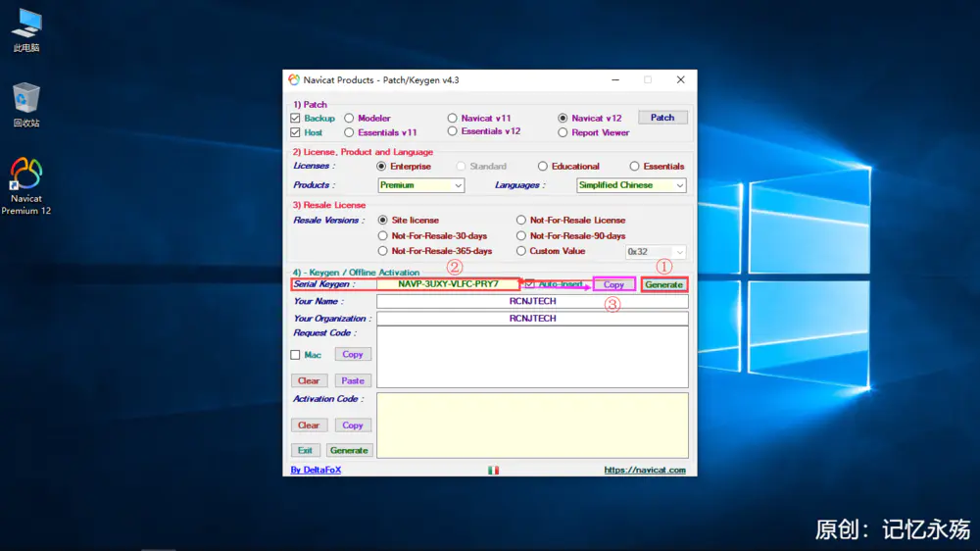The width and height of the screenshot is (980, 551).
Task: Click Clear in the Activation Code section
Action: pyautogui.click(x=309, y=425)
